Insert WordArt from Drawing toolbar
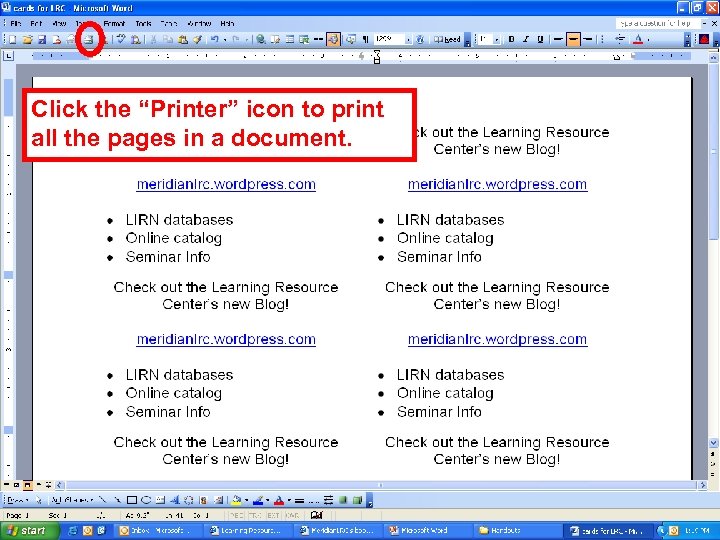This screenshot has height=540, width=720. point(174,500)
